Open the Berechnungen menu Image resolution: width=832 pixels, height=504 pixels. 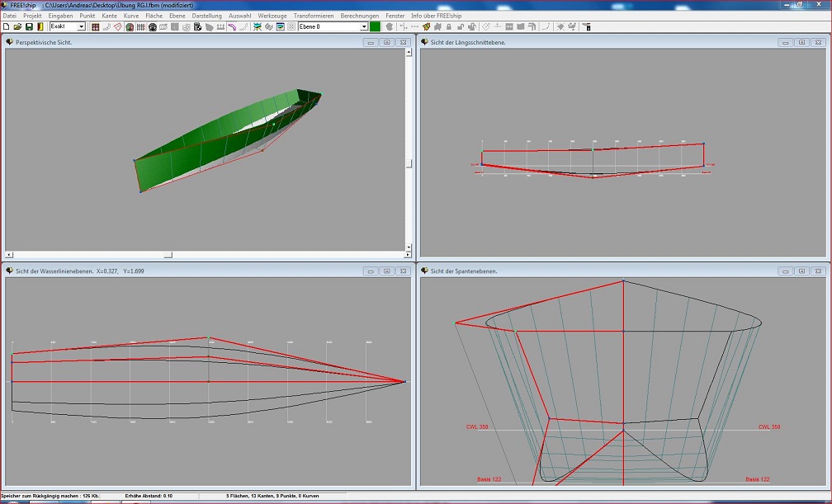(359, 16)
